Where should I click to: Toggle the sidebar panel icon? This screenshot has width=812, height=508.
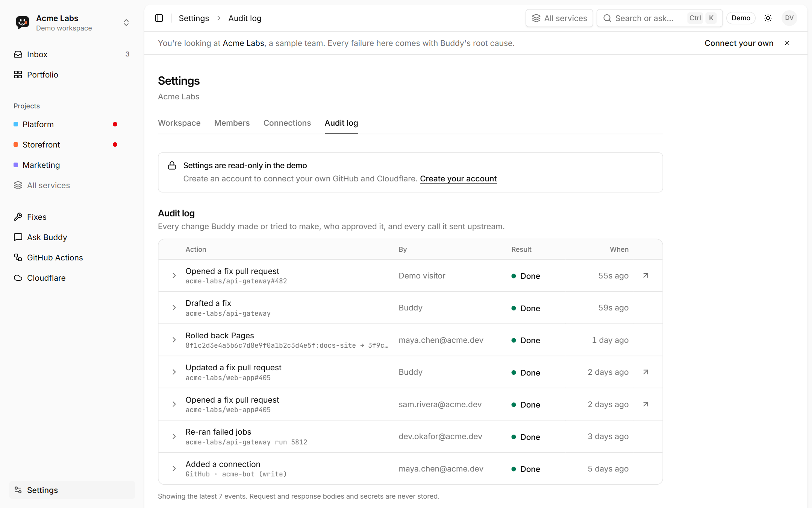(x=159, y=18)
